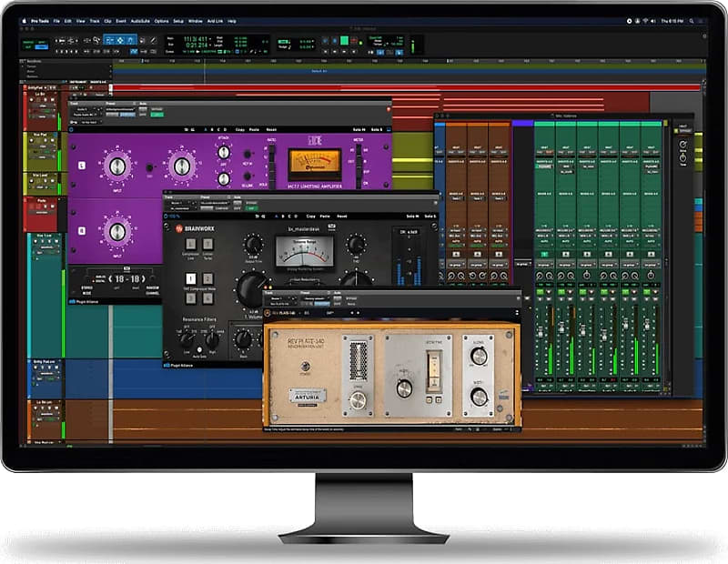The image size is (728, 564).
Task: Open the preset librarian menu on the MC77
Action: pyautogui.click(x=121, y=111)
